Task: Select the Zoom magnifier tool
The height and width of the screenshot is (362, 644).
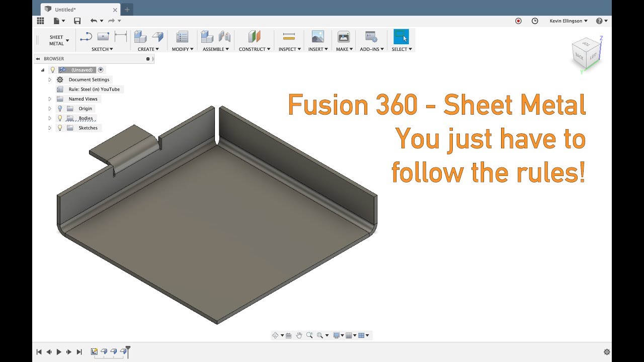Action: tap(309, 335)
